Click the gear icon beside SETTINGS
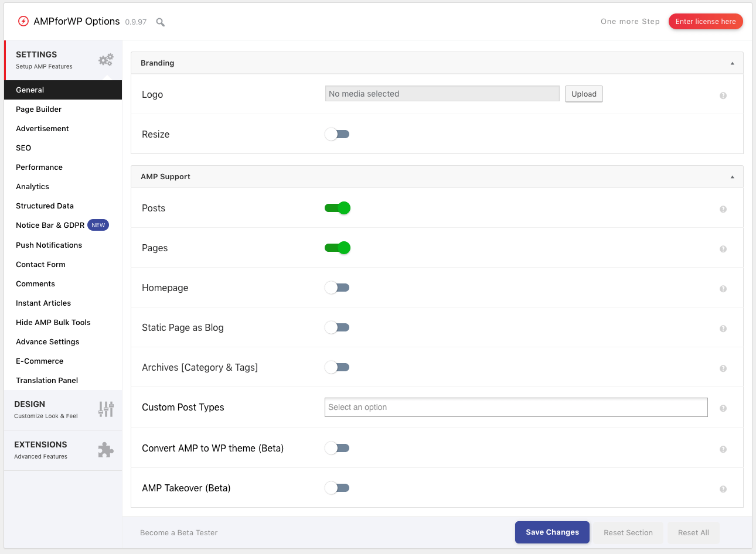The height and width of the screenshot is (554, 756). 105,59
